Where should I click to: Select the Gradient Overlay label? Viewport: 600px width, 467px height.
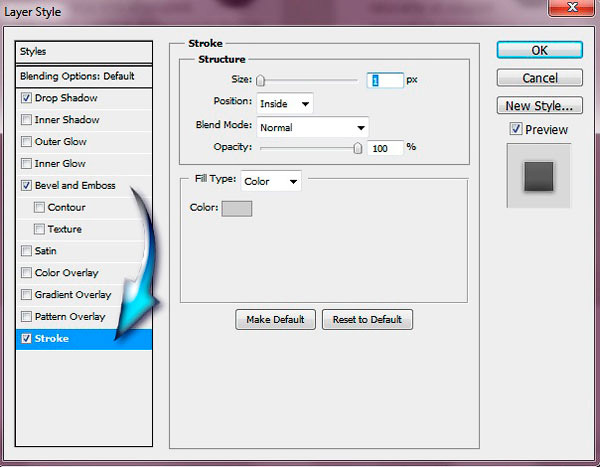(x=73, y=295)
